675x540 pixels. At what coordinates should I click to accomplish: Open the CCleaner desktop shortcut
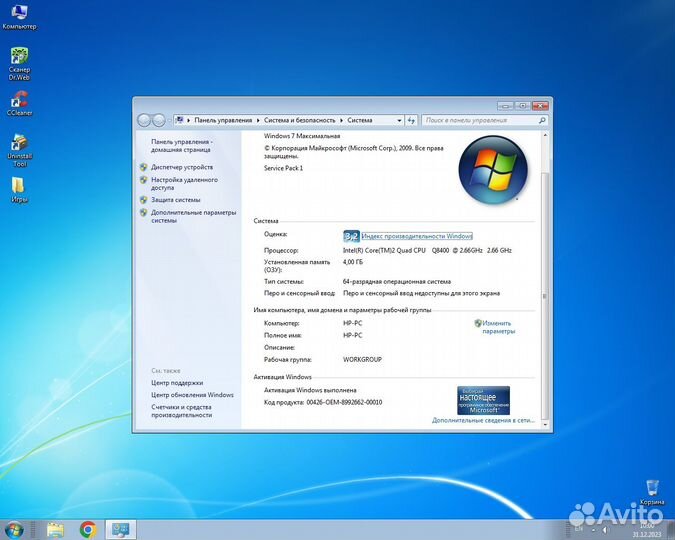(x=19, y=103)
